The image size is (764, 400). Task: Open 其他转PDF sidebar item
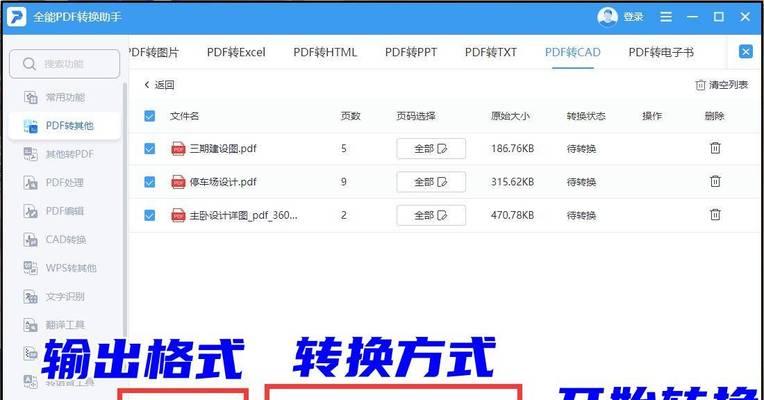pyautogui.click(x=58, y=154)
